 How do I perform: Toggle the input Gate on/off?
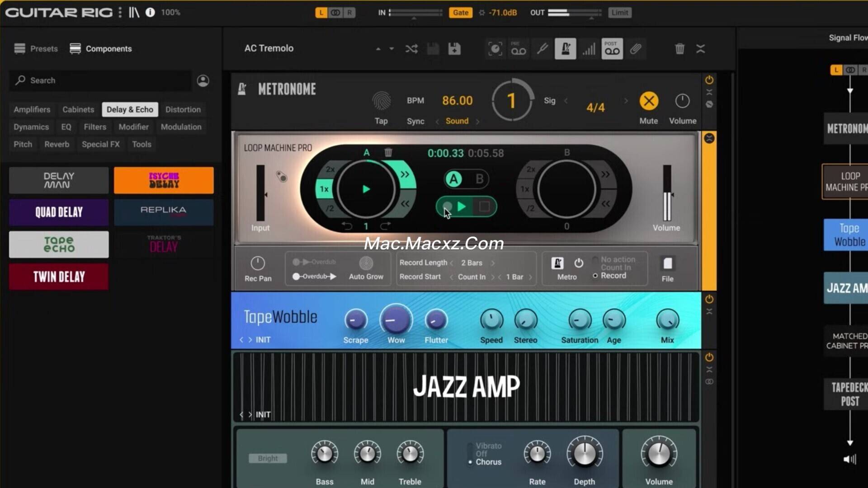coord(460,13)
